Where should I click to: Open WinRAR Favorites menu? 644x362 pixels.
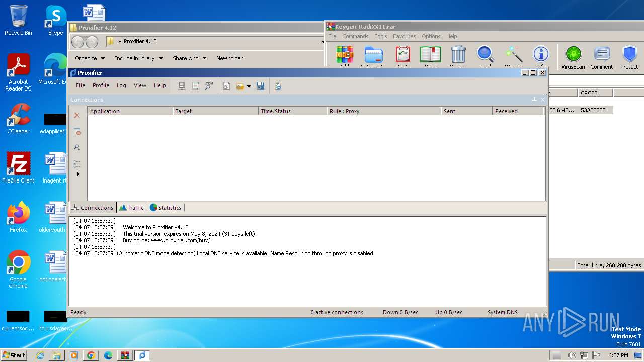(x=404, y=36)
